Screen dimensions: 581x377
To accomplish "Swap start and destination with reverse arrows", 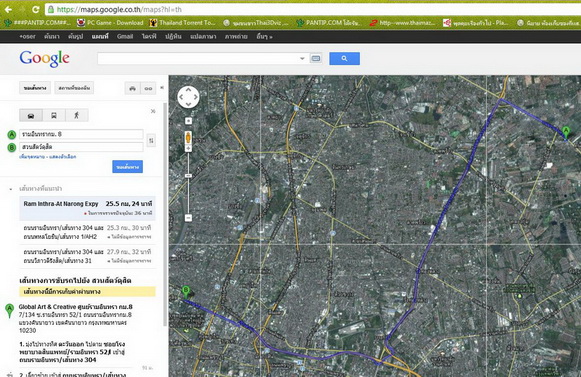I will coord(151,140).
